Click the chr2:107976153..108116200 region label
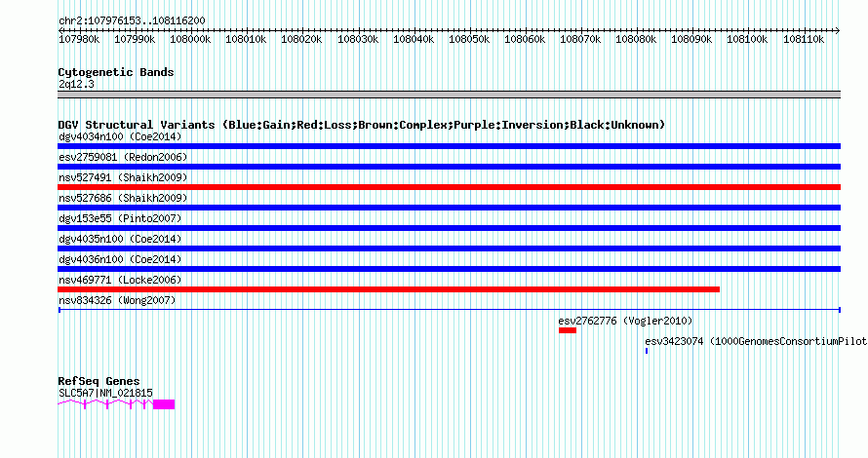This screenshot has width=868, height=458. click(x=132, y=20)
